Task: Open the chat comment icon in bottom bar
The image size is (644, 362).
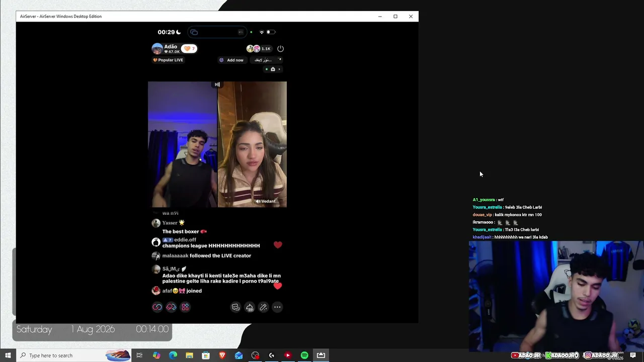Action: coord(235,307)
